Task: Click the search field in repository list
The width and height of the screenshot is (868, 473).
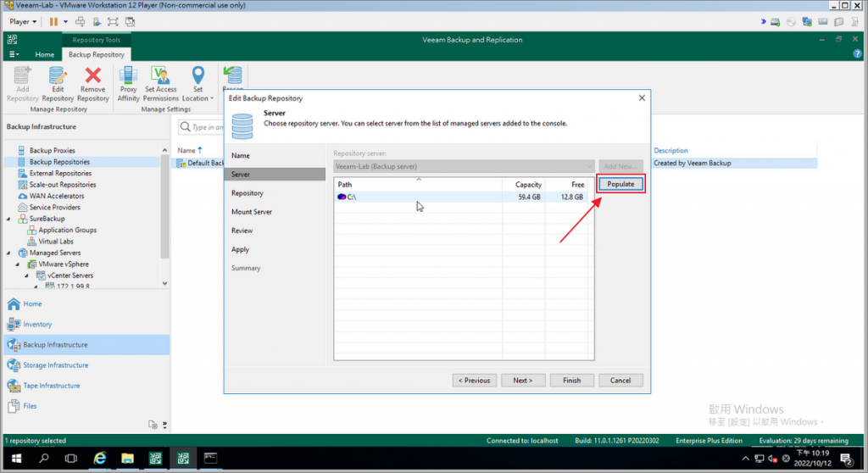Action: click(202, 127)
